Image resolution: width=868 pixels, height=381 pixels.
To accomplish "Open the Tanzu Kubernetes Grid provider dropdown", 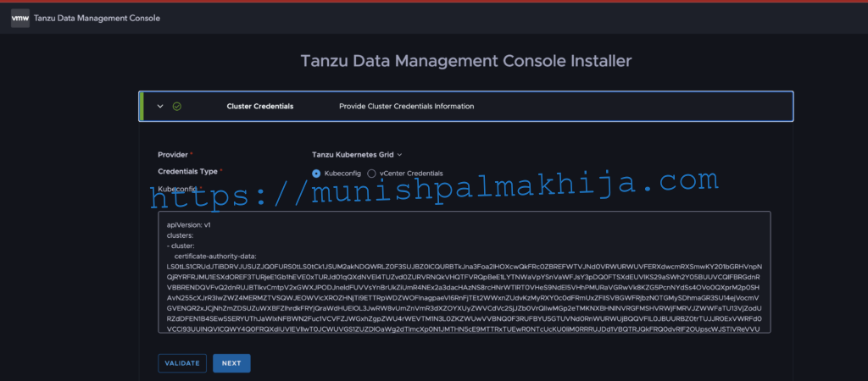I will coord(357,155).
